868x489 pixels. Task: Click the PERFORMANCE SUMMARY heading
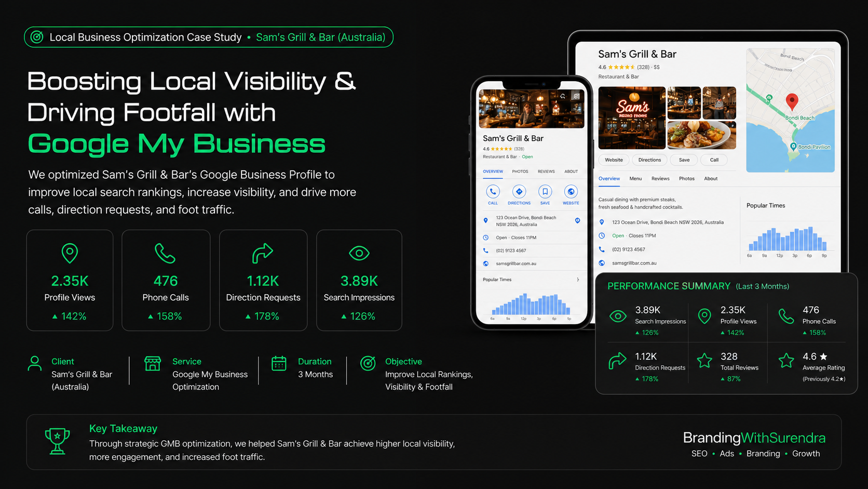669,286
